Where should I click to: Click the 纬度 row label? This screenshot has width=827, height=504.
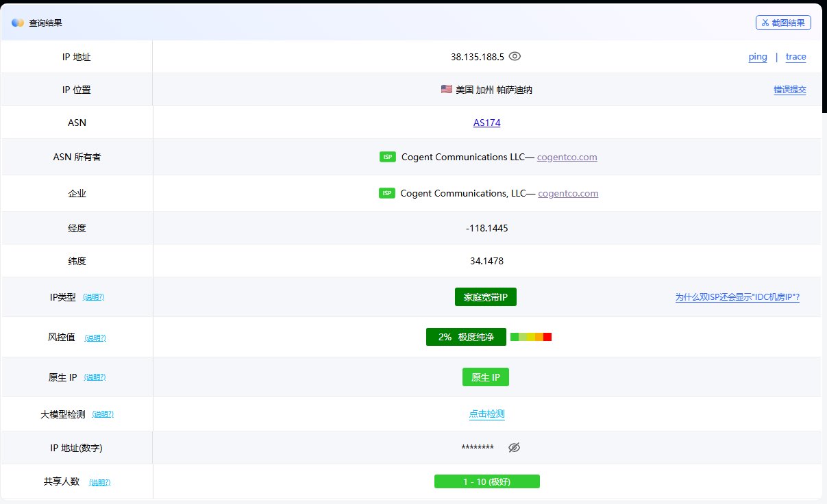coord(77,261)
